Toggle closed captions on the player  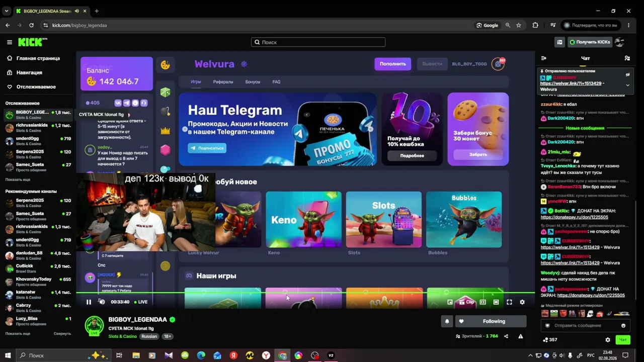pyautogui.click(x=483, y=302)
